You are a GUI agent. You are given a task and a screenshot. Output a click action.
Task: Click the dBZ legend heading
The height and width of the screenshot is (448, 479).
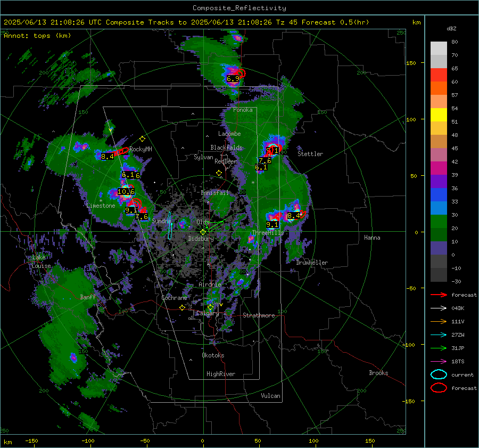(451, 28)
